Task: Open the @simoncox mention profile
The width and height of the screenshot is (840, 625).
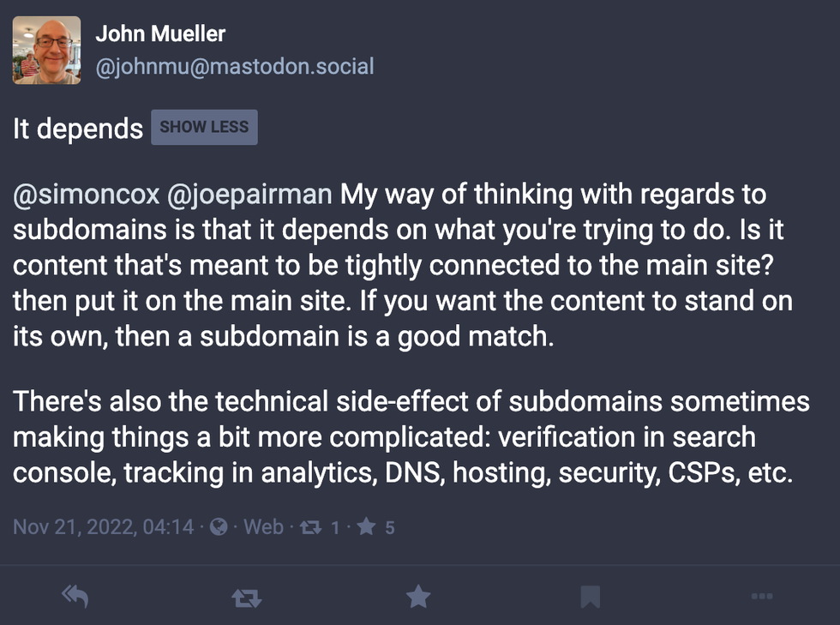Action: 86,195
